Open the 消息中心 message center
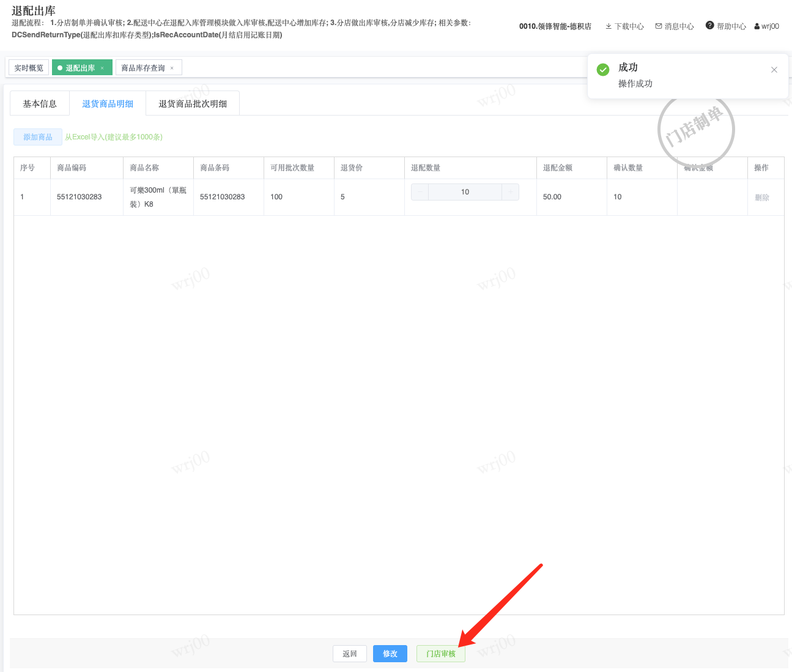This screenshot has height=672, width=792. coord(675,26)
